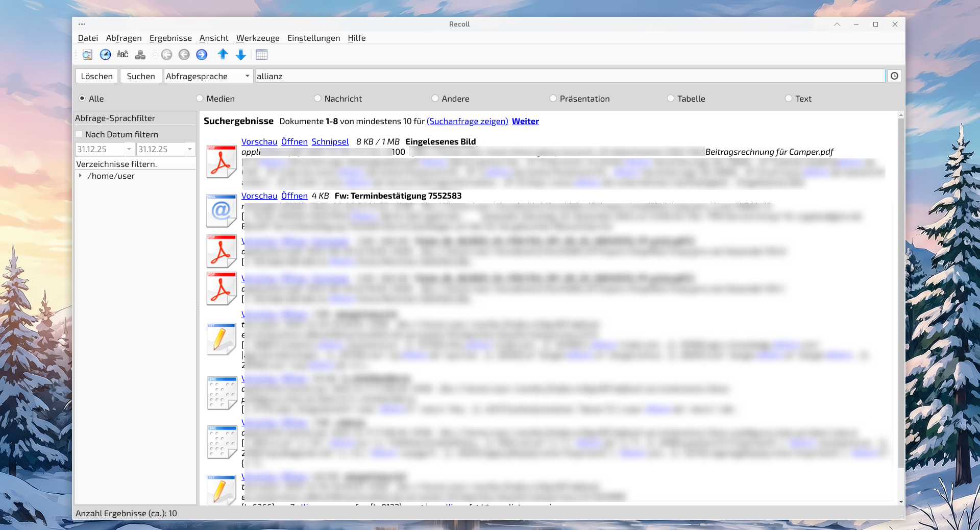Follow the Weiter link to next results
This screenshot has width=980, height=530.
525,121
